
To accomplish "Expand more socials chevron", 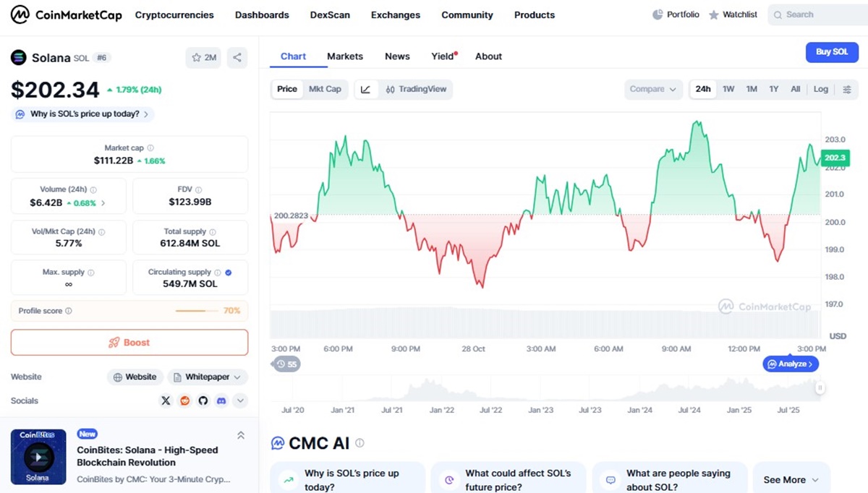I will (240, 400).
